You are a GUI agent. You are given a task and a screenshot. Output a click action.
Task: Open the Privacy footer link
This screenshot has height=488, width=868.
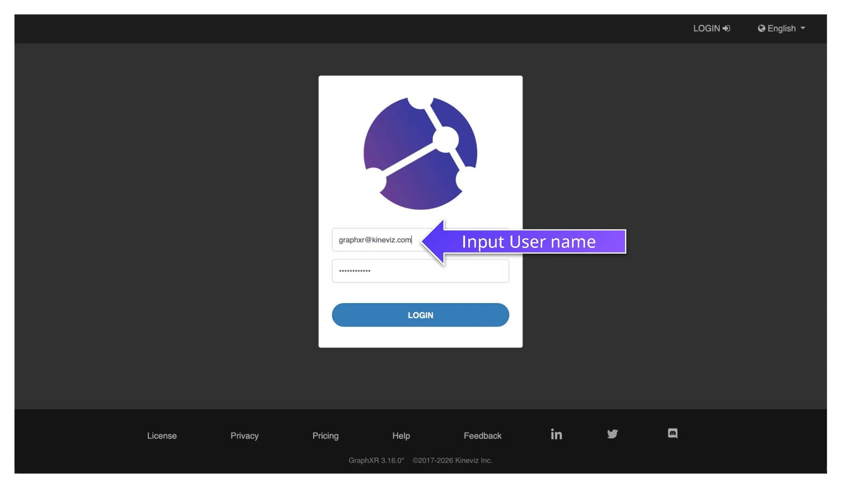point(244,436)
